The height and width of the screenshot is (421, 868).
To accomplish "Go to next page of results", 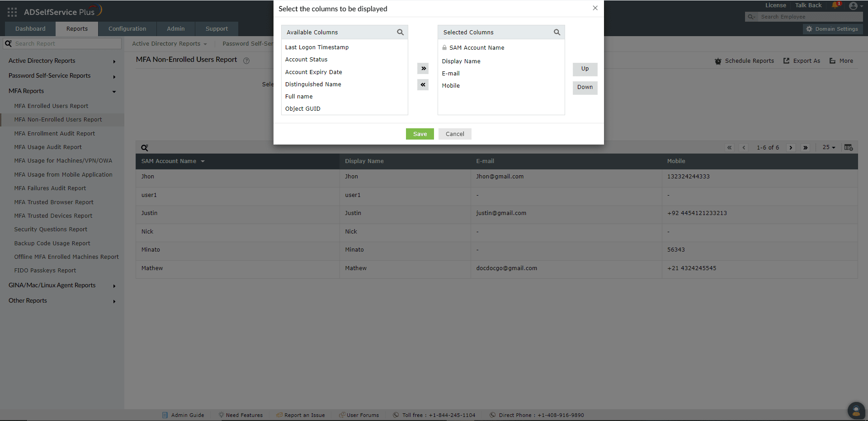I will point(791,148).
